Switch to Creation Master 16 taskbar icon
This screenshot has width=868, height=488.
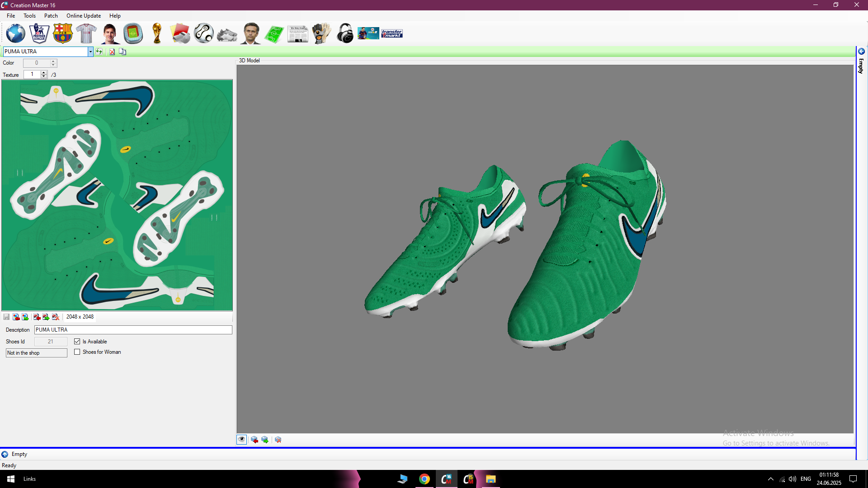[447, 479]
